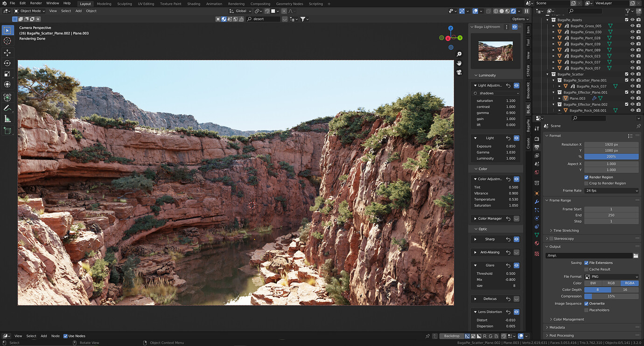Hide BagaPie_Grass_005 with its eye icon
This screenshot has width=644, height=346.
pos(632,26)
